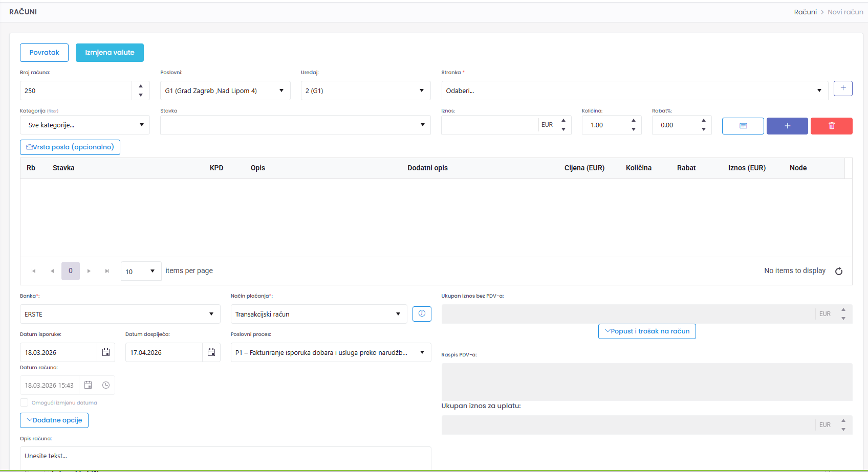Click the purple plus add item button
Viewport: 868px width, 472px height.
point(787,126)
